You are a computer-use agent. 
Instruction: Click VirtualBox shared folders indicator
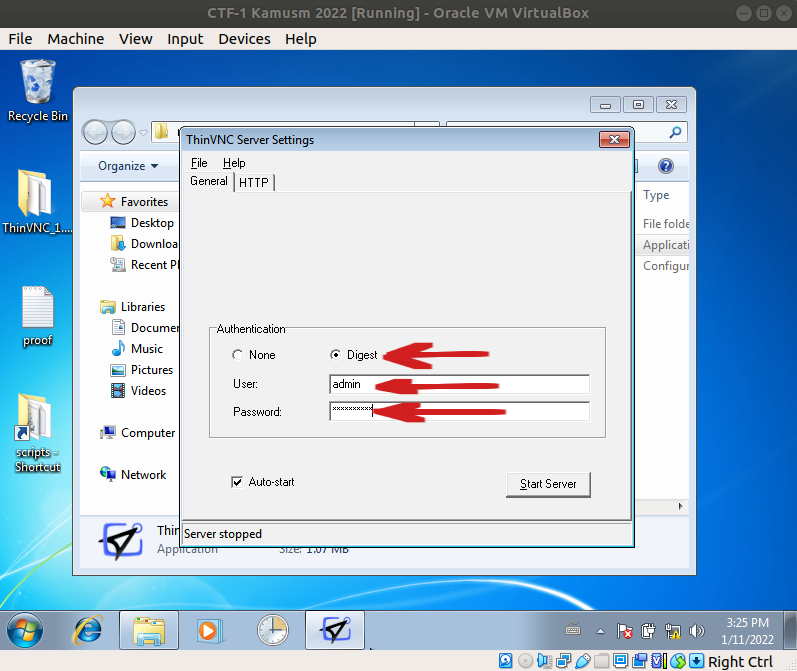tap(601, 661)
